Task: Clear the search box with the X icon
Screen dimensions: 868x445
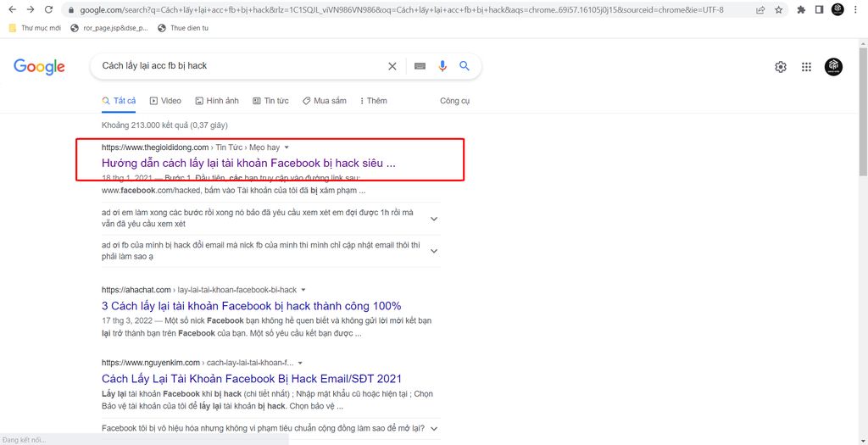Action: click(392, 66)
